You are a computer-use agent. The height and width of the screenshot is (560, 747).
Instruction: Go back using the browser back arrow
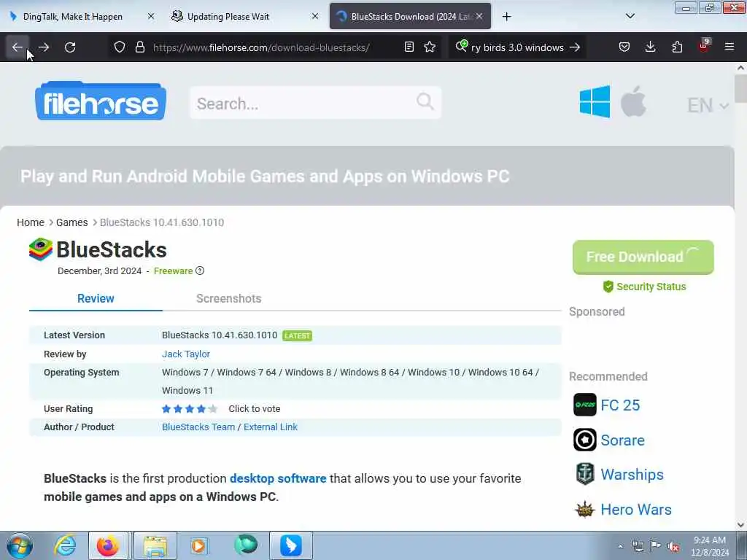[x=18, y=47]
